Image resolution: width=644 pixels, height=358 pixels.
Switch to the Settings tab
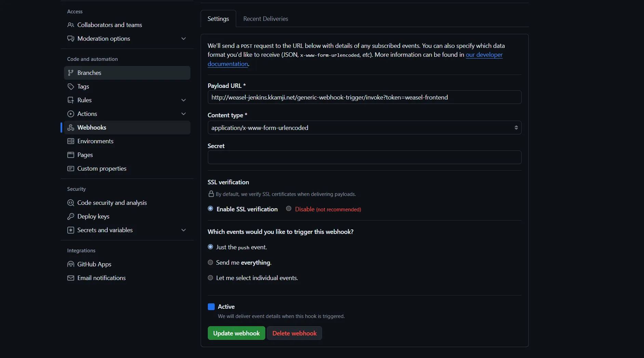(x=218, y=18)
